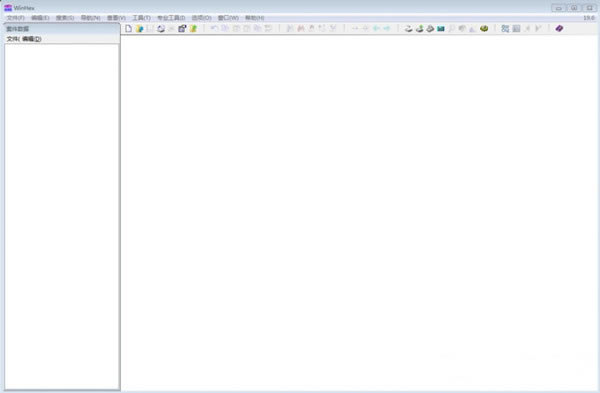Click the Find Text binoculars icon

290,29
